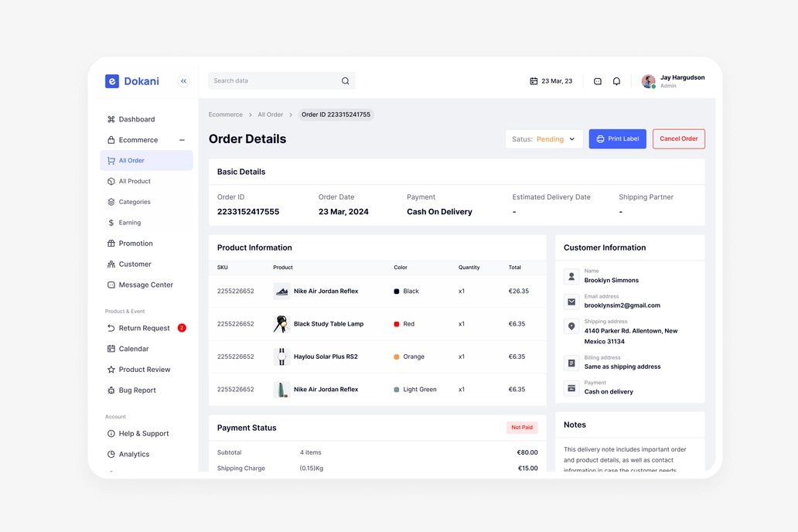Click the Orange color swatch
Viewport: 798px width, 532px height.
(x=397, y=357)
